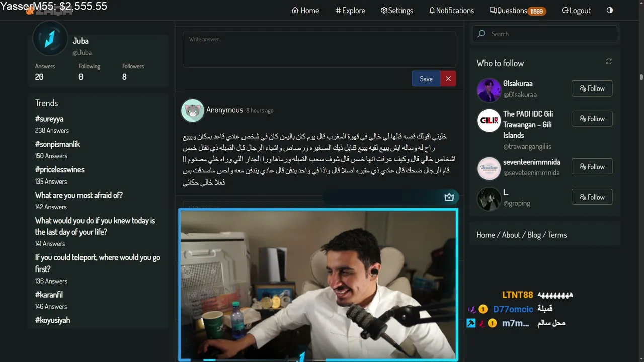Open the teleport question trend

pos(98,263)
